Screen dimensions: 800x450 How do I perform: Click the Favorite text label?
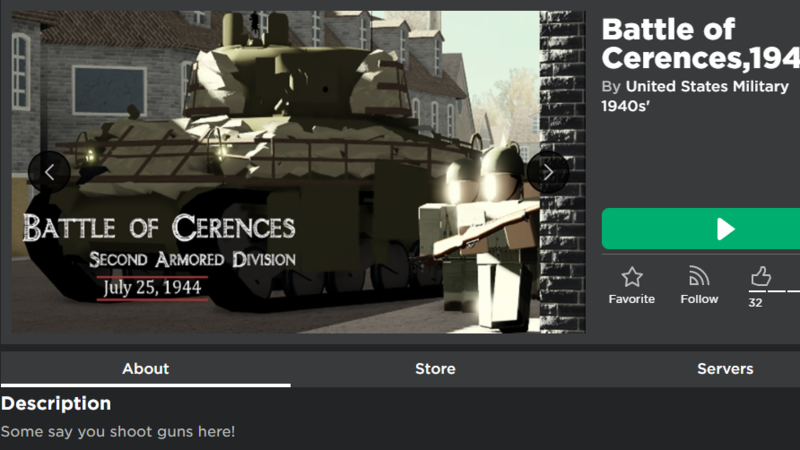tap(632, 299)
